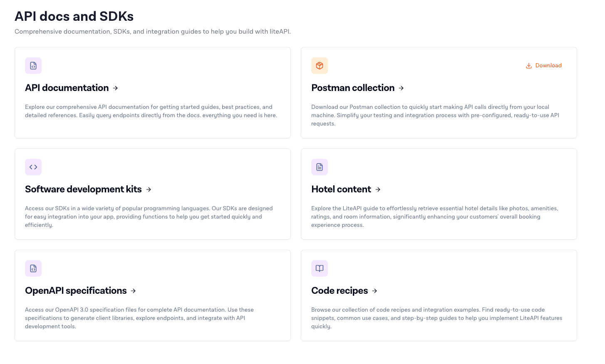Image resolution: width=605 pixels, height=364 pixels.
Task: Click the download icon next to Download
Action: 528,65
